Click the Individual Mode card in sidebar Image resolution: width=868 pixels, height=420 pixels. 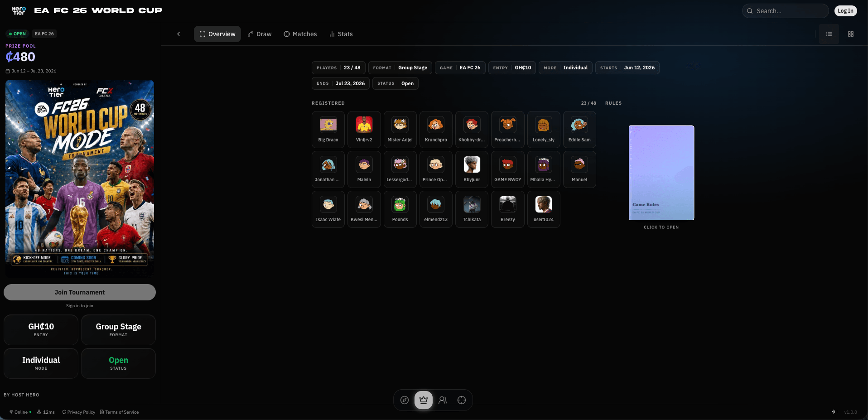(41, 363)
